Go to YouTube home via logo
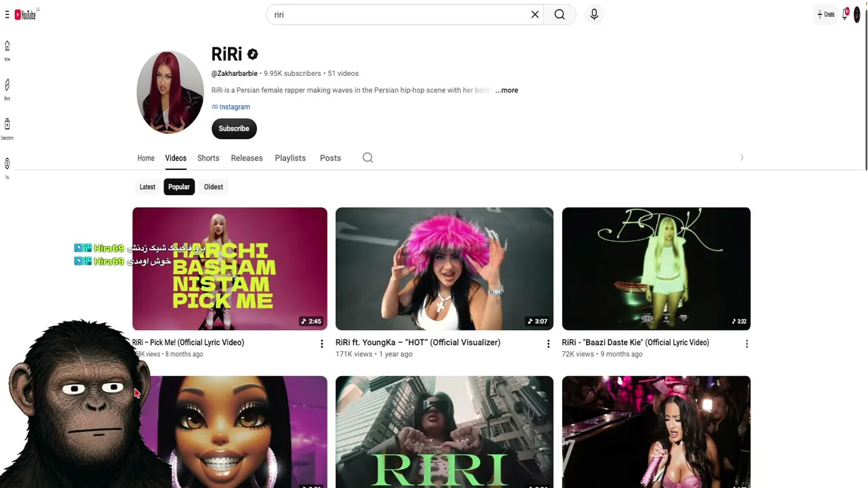The width and height of the screenshot is (868, 488). [x=26, y=14]
